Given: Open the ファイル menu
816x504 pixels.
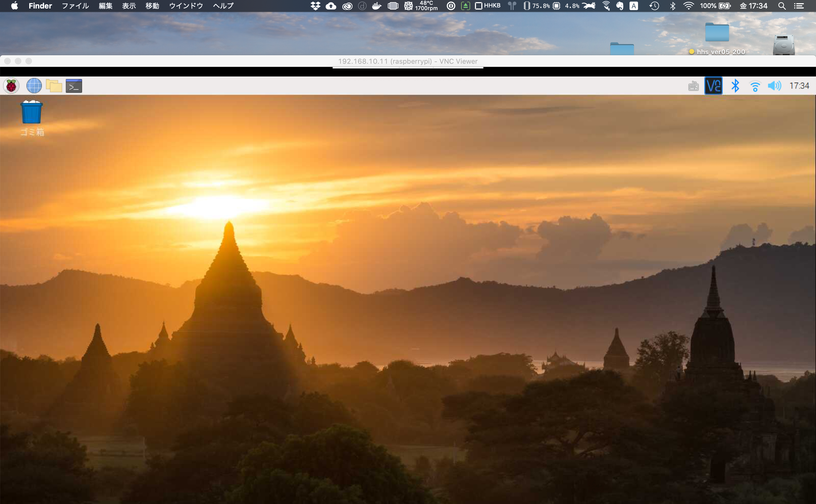Looking at the screenshot, I should click(x=75, y=6).
